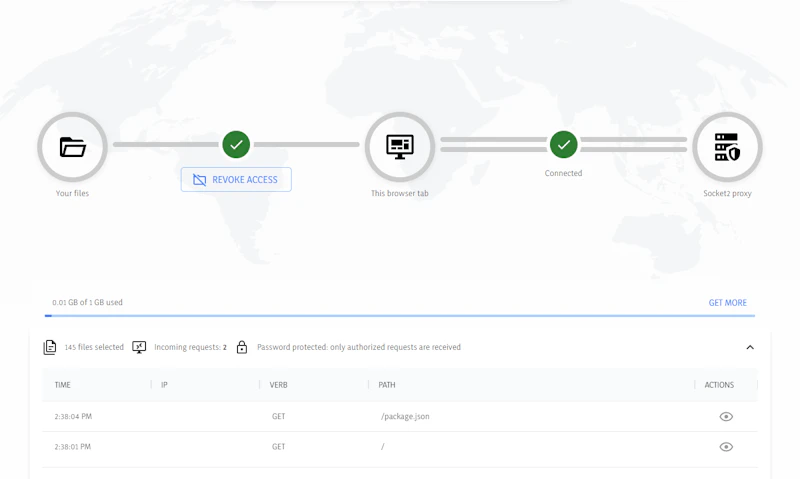Click the Socket2 proxy label
The image size is (800, 479).
pos(728,193)
